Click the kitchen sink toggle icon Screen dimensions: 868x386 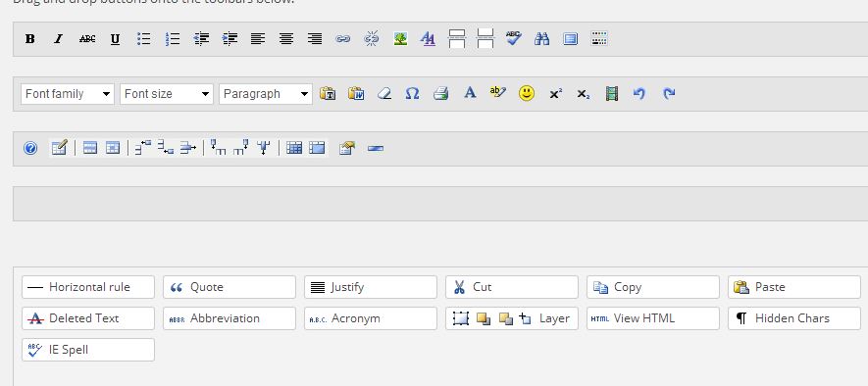(x=599, y=39)
